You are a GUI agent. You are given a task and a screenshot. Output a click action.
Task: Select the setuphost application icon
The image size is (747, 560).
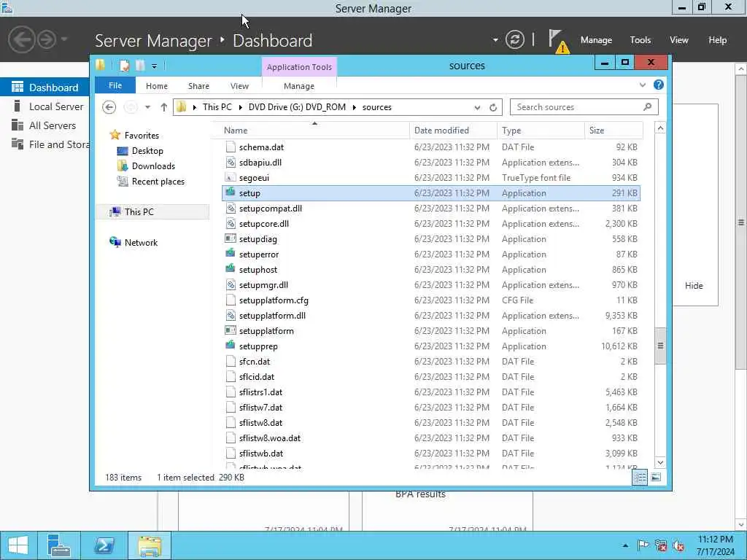click(x=231, y=269)
